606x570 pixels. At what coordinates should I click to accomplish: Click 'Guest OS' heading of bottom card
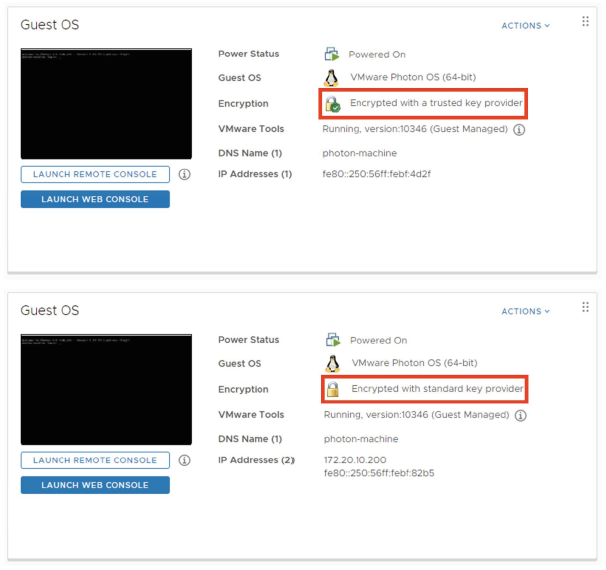pos(50,310)
